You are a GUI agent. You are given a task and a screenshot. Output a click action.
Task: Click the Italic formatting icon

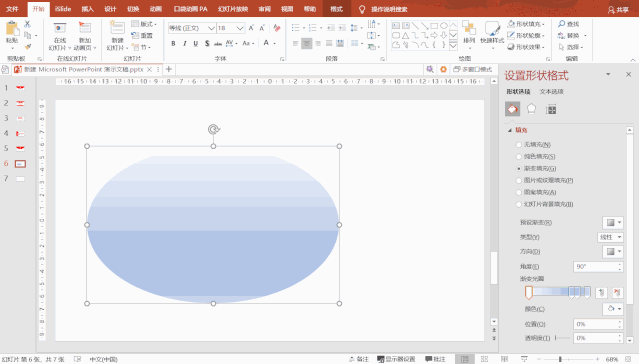185,43
